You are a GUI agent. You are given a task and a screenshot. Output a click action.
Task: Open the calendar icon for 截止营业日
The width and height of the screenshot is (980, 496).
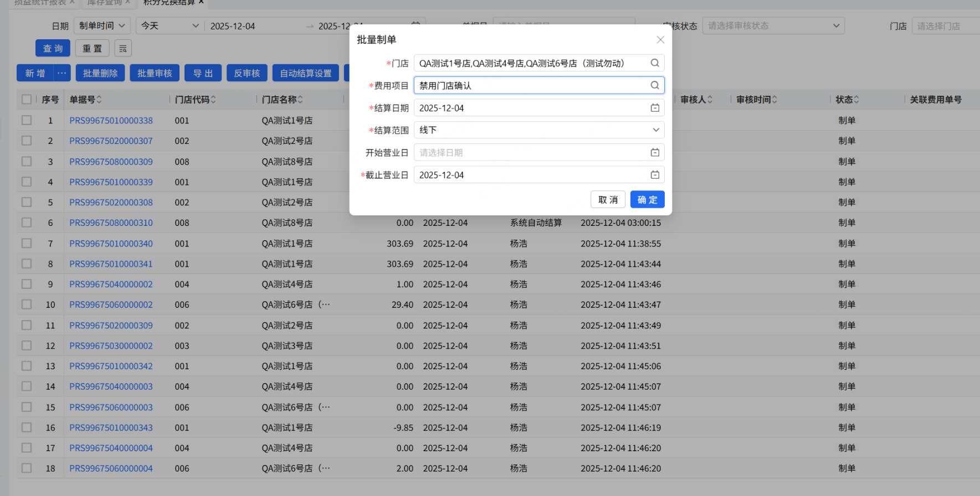[x=654, y=175]
